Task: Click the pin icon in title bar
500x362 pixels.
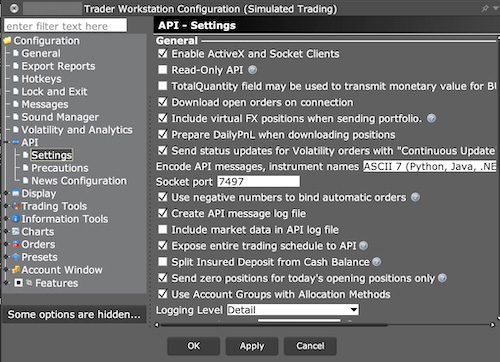Action: pyautogui.click(x=485, y=9)
